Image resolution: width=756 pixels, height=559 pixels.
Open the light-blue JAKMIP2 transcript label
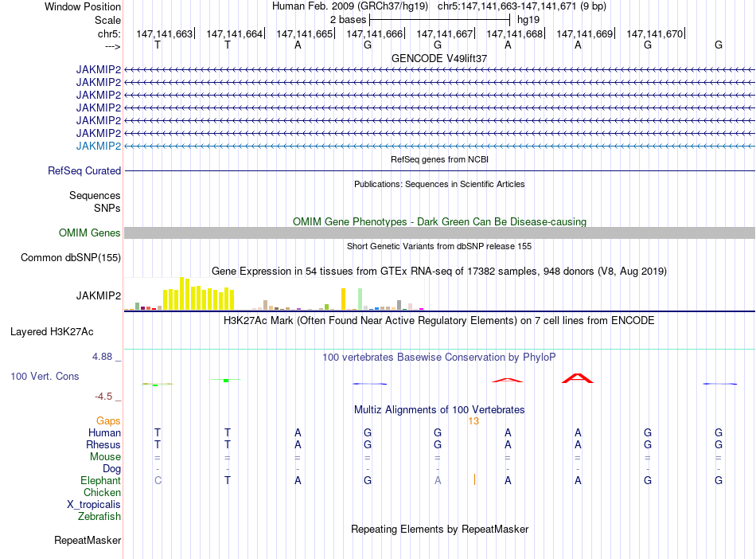[99, 147]
